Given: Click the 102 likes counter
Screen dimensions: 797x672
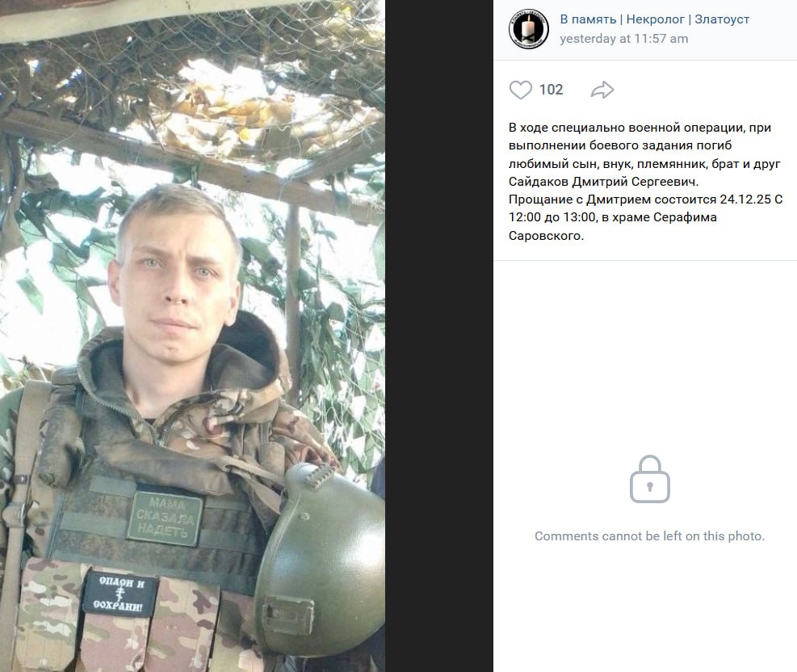Looking at the screenshot, I should [551, 90].
